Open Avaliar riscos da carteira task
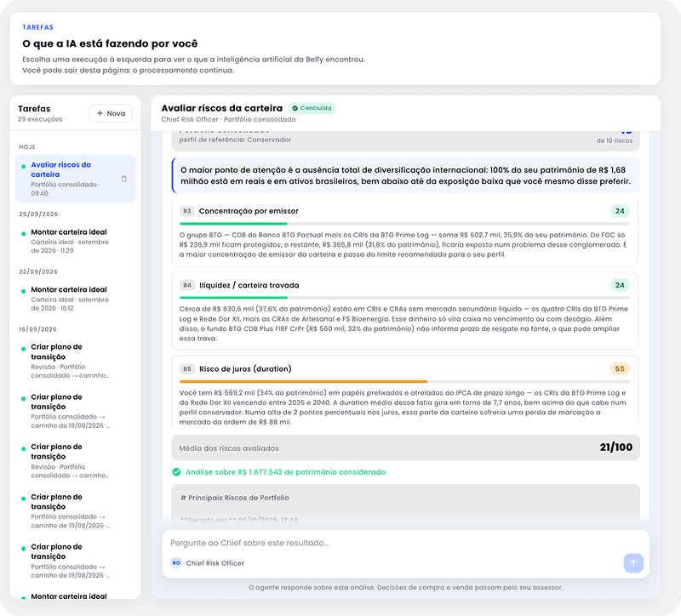Image resolution: width=681 pixels, height=616 pixels. 75,179
